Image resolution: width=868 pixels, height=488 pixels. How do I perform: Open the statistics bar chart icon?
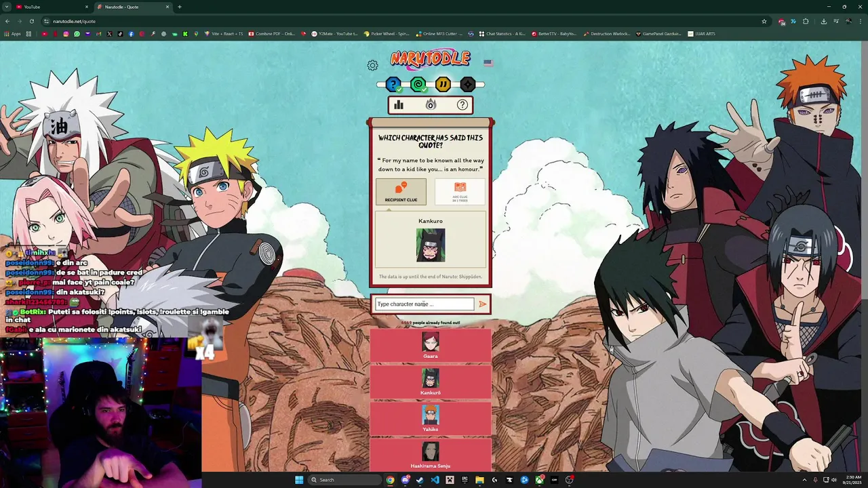[x=399, y=105]
